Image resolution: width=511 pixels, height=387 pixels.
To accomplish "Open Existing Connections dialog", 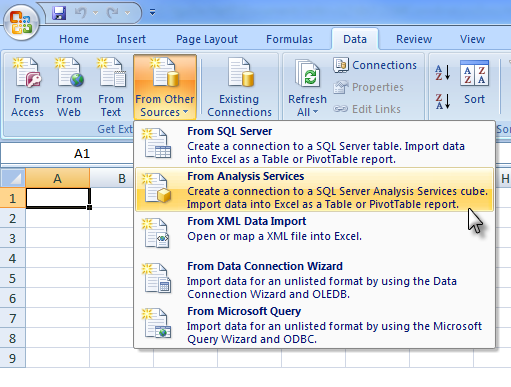I will click(239, 87).
